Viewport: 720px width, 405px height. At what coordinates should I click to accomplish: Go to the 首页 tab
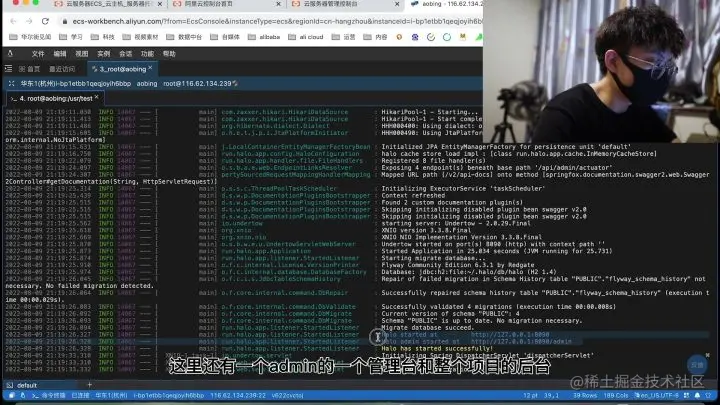coord(29,69)
